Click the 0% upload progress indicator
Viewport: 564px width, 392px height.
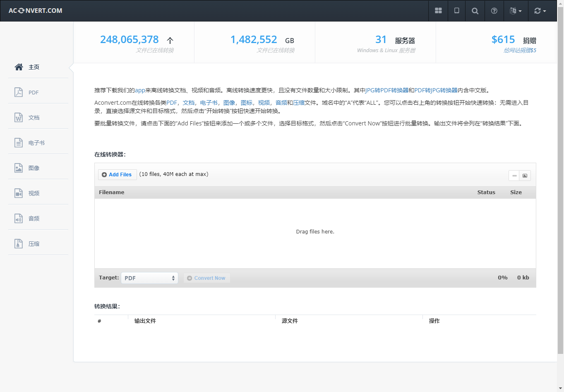[x=503, y=278]
